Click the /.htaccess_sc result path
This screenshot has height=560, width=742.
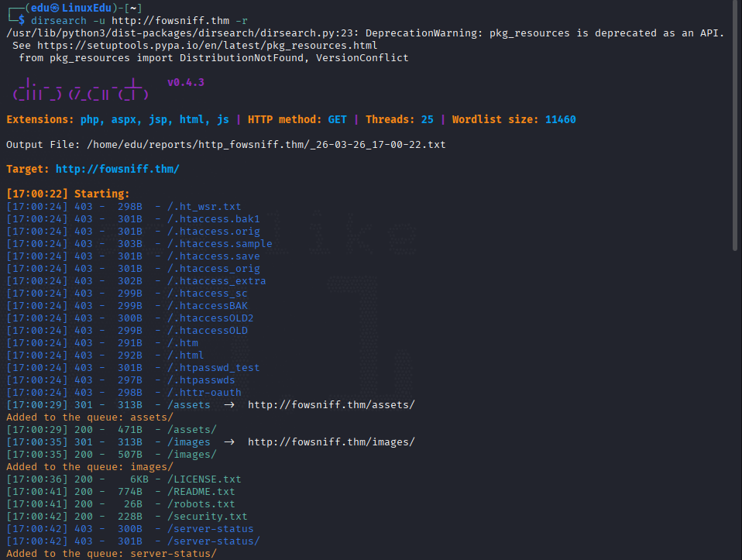coord(208,293)
